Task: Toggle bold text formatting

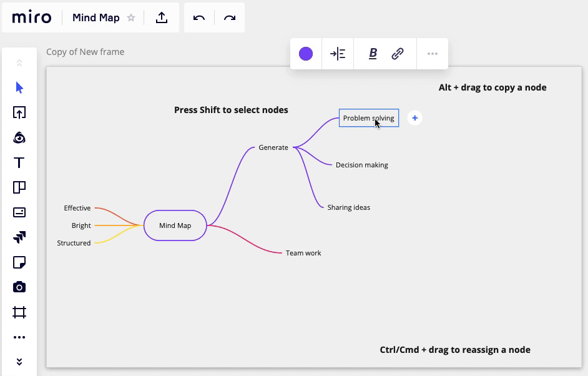Action: click(x=373, y=54)
